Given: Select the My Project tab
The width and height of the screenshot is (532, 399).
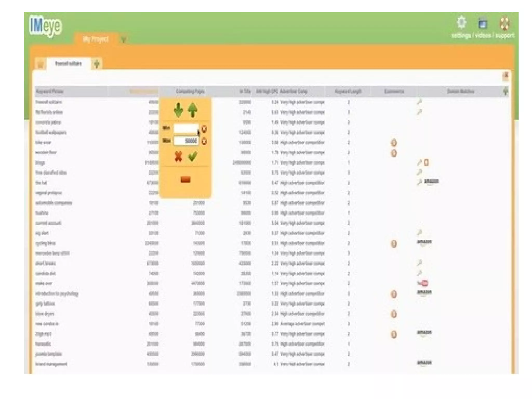Looking at the screenshot, I should point(96,39).
